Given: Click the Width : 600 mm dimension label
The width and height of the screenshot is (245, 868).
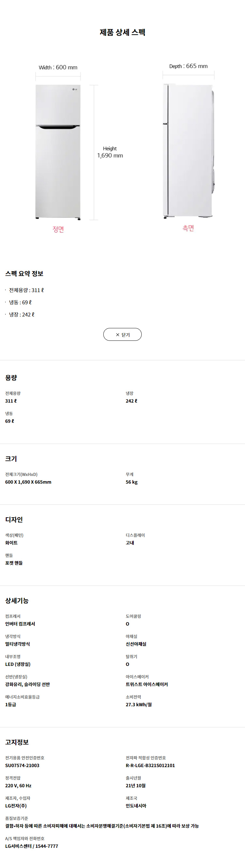Looking at the screenshot, I should point(58,67).
